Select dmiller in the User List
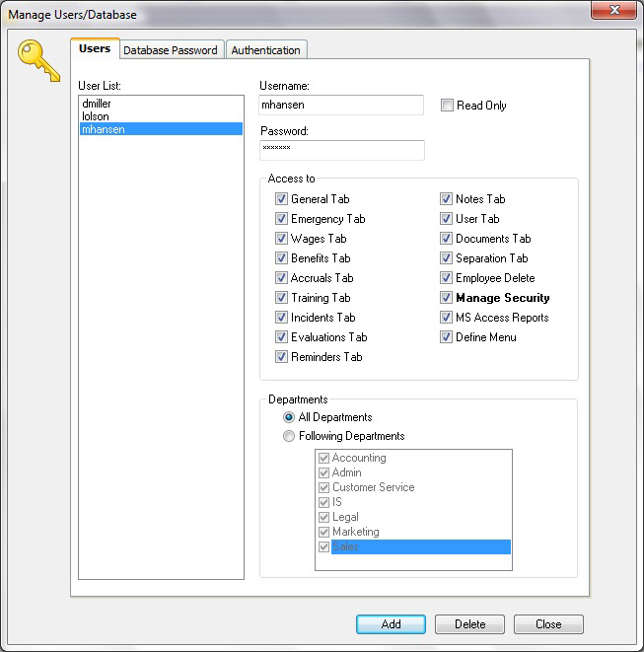644x652 pixels. pos(96,103)
